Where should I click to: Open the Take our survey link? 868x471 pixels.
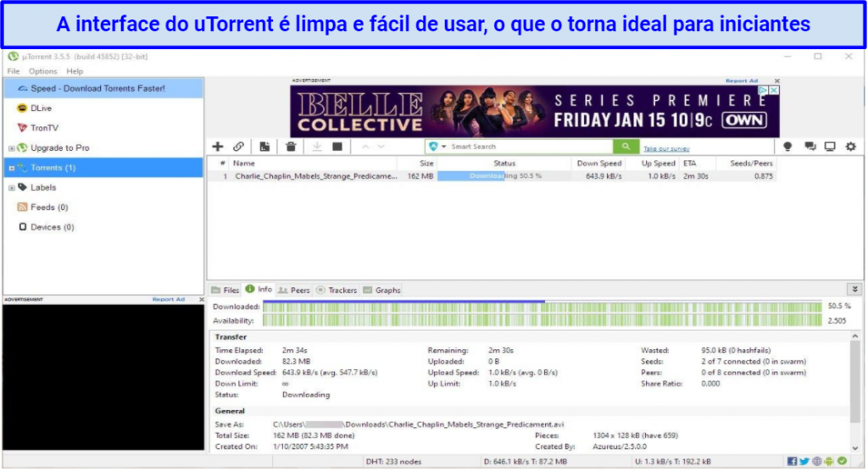coord(666,148)
